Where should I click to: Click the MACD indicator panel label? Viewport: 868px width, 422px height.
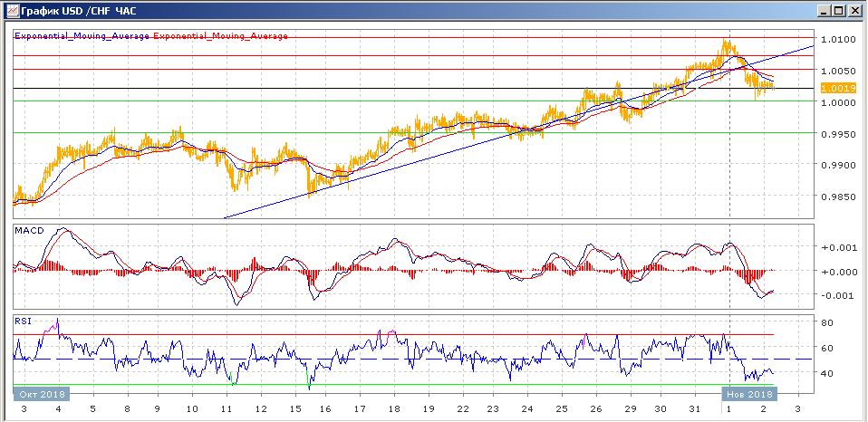[28, 230]
